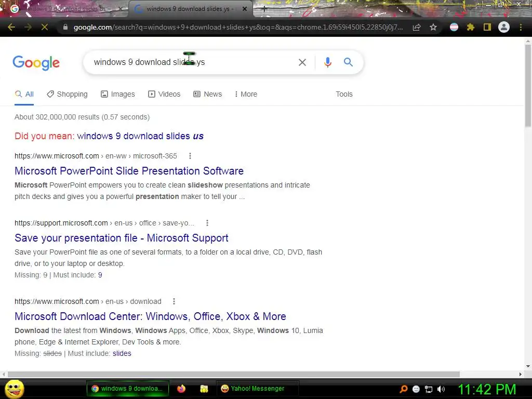
Task: Open Microsoft Download Center result
Action: [x=150, y=316]
